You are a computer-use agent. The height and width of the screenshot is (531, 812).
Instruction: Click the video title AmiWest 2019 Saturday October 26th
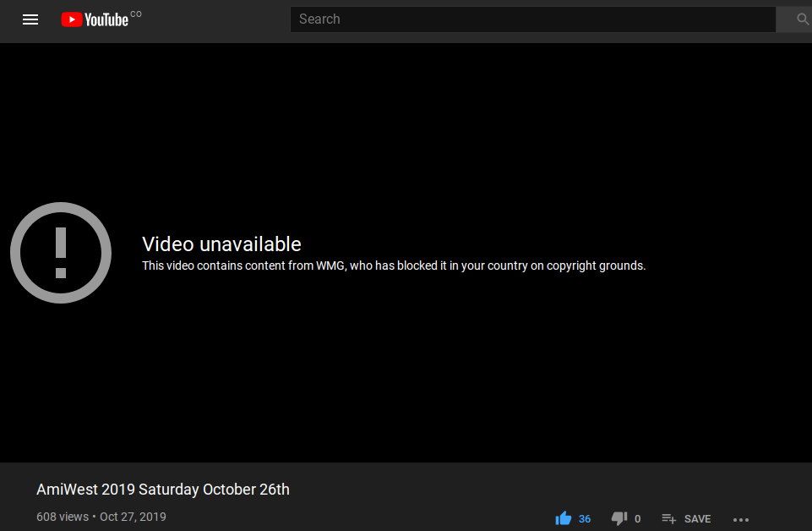(163, 490)
